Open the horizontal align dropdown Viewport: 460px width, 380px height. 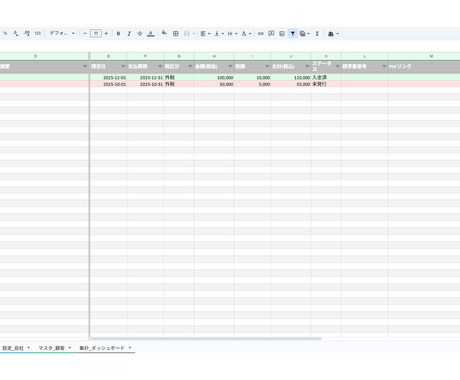205,34
